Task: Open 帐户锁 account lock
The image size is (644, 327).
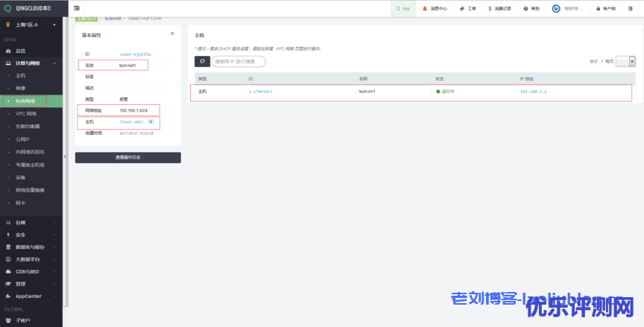Action: [606, 9]
